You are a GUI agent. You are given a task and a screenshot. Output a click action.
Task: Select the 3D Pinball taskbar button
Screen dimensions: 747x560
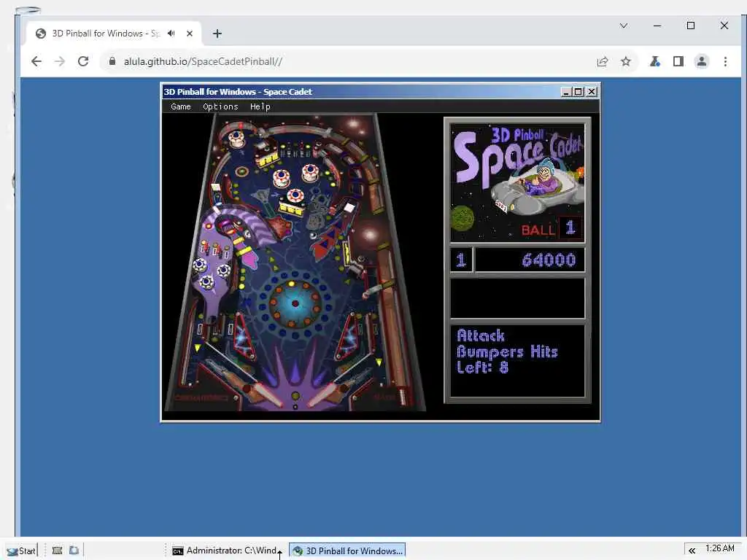tap(347, 551)
